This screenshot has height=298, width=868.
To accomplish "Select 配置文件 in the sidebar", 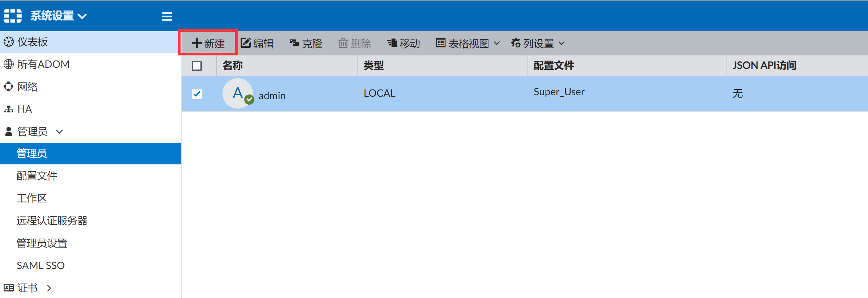I will tap(37, 176).
